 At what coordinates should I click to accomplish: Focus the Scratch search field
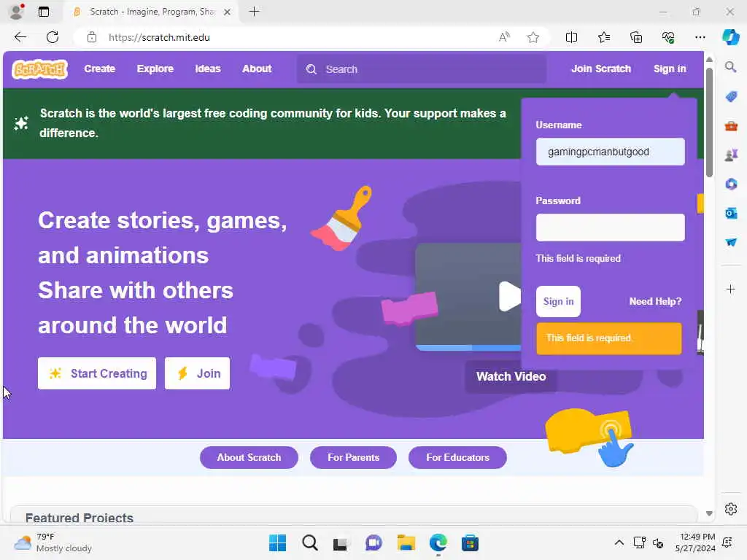422,69
